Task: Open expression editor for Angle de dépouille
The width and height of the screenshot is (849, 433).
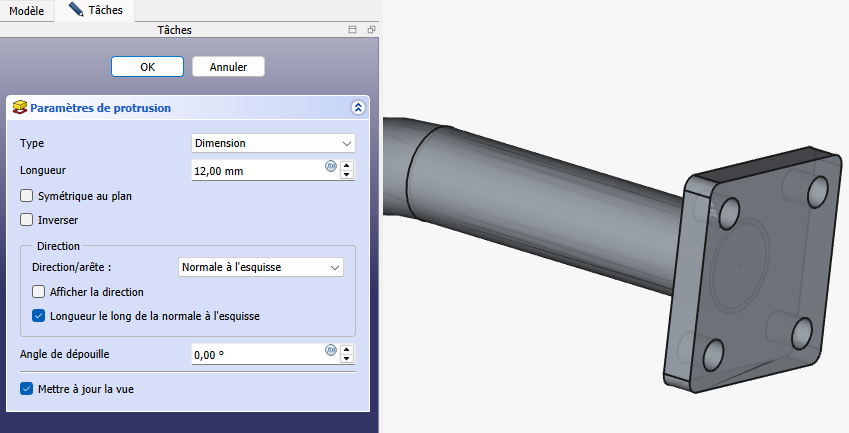Action: click(331, 350)
